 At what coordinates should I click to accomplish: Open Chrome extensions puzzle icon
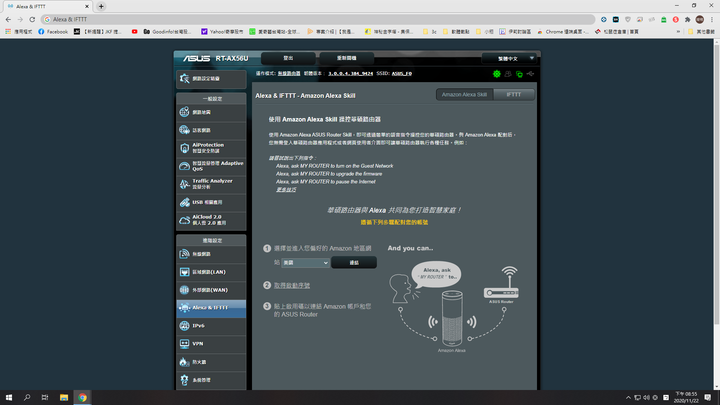pos(687,19)
